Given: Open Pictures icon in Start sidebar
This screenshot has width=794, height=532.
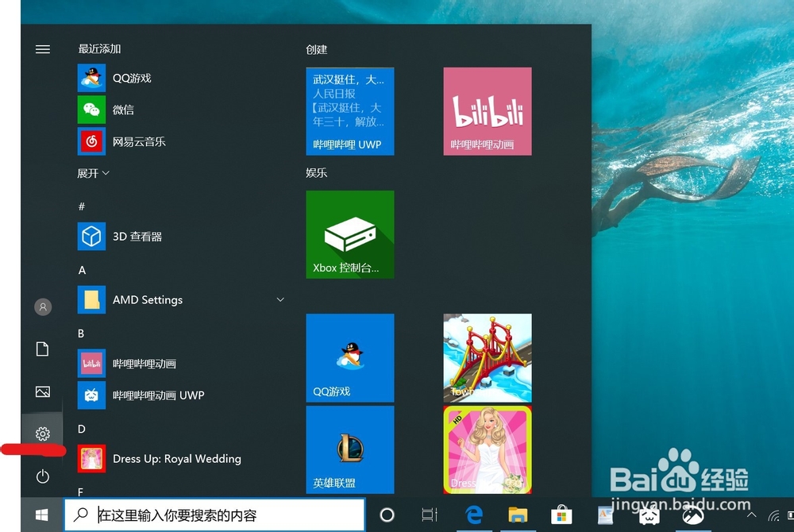Looking at the screenshot, I should coord(42,391).
